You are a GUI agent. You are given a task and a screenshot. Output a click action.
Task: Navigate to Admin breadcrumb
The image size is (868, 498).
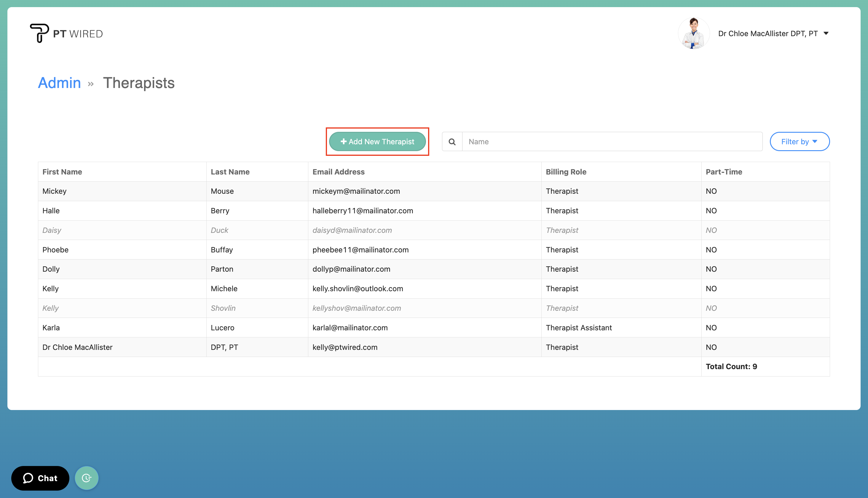(x=59, y=83)
